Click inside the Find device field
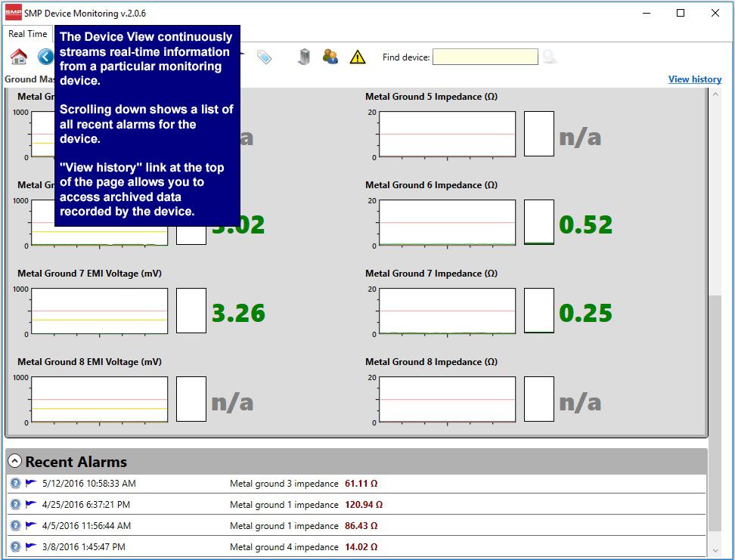 pyautogui.click(x=485, y=57)
